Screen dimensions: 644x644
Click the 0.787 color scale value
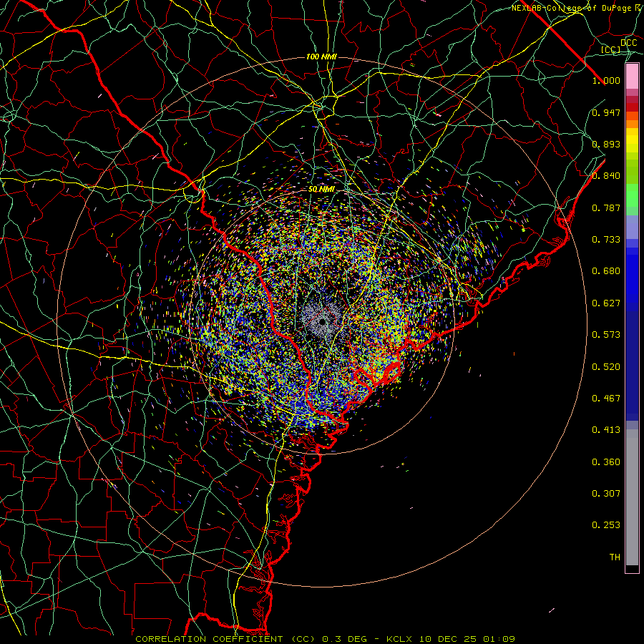tap(606, 208)
